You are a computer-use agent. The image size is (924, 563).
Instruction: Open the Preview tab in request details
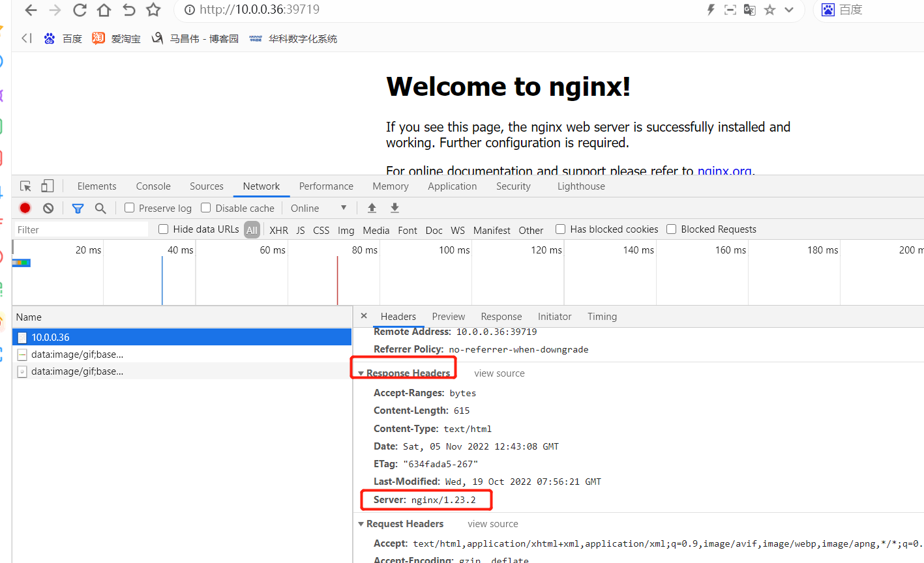tap(449, 317)
